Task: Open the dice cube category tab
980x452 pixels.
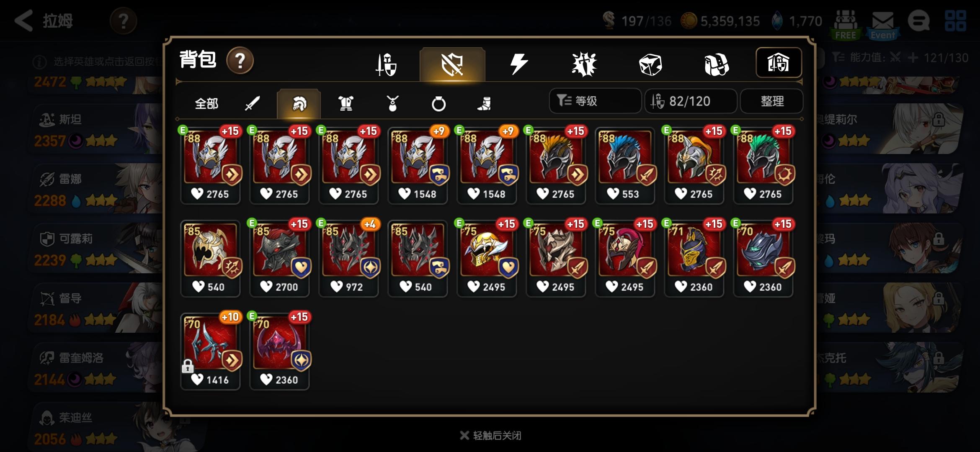Action: 650,65
